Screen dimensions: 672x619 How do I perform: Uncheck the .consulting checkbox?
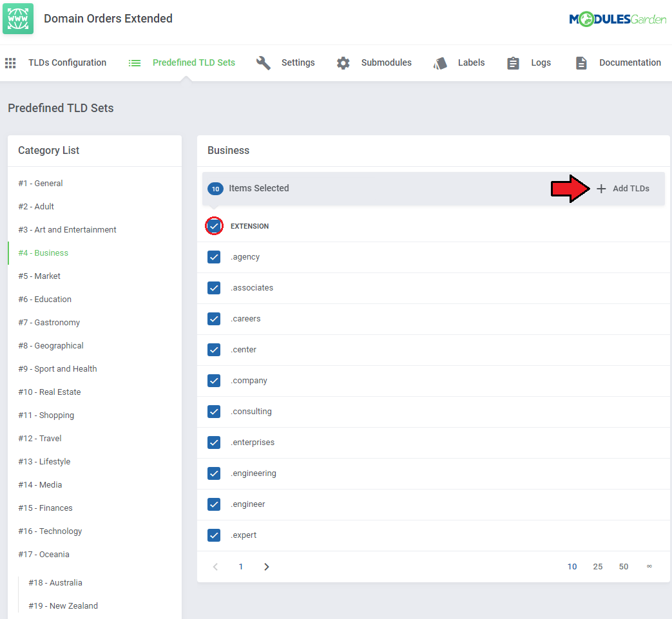(214, 412)
